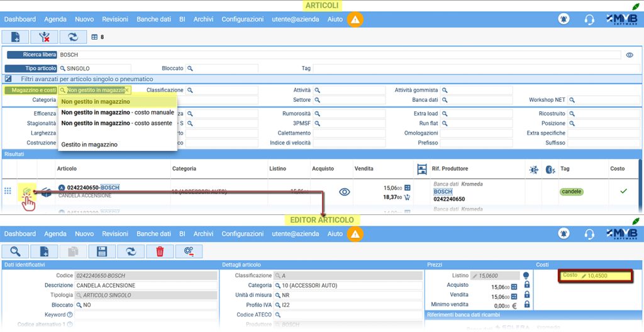Click the magnifier search icon in editor toolbar
This screenshot has height=332, width=644.
[15, 252]
